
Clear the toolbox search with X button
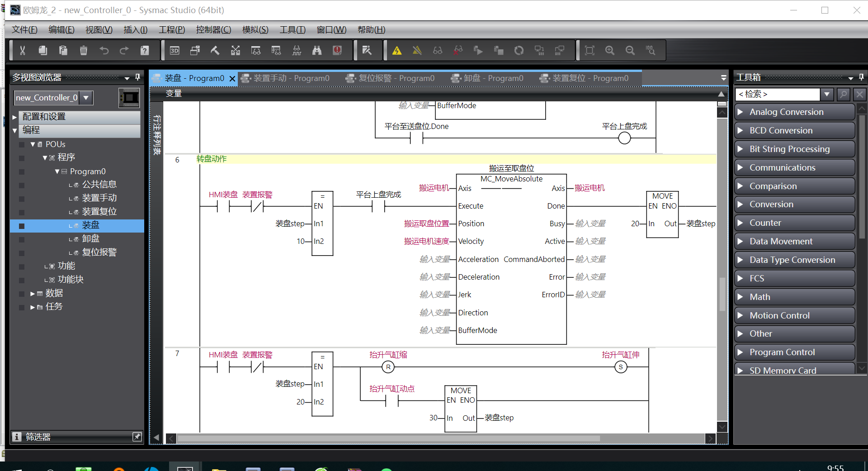coord(859,94)
